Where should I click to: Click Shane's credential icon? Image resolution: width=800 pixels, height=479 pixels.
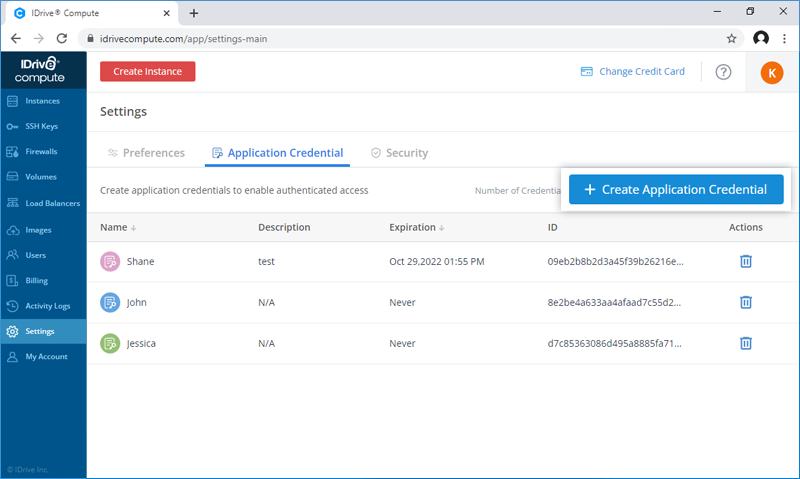click(110, 262)
